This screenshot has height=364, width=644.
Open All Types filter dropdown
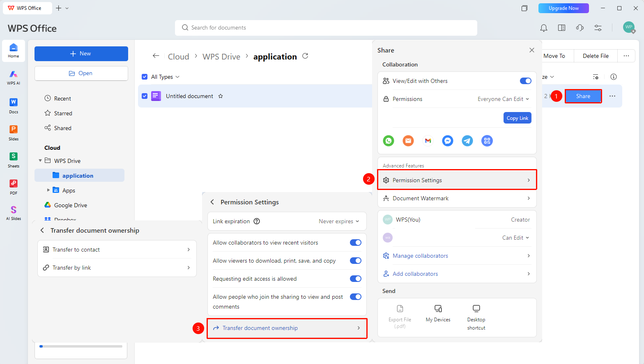click(x=165, y=77)
